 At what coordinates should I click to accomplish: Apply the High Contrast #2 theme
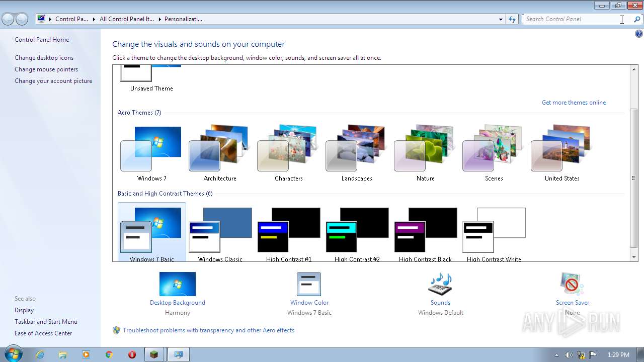click(x=357, y=232)
